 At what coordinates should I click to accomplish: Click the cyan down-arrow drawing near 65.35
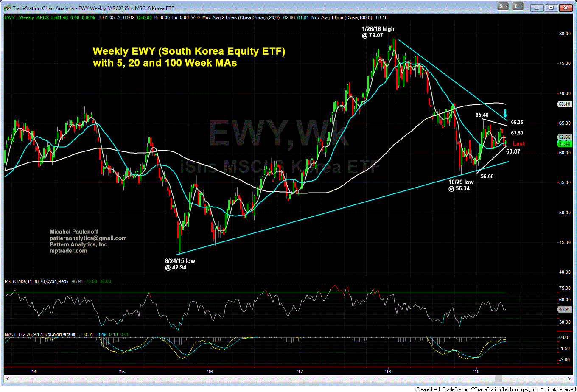pyautogui.click(x=505, y=113)
